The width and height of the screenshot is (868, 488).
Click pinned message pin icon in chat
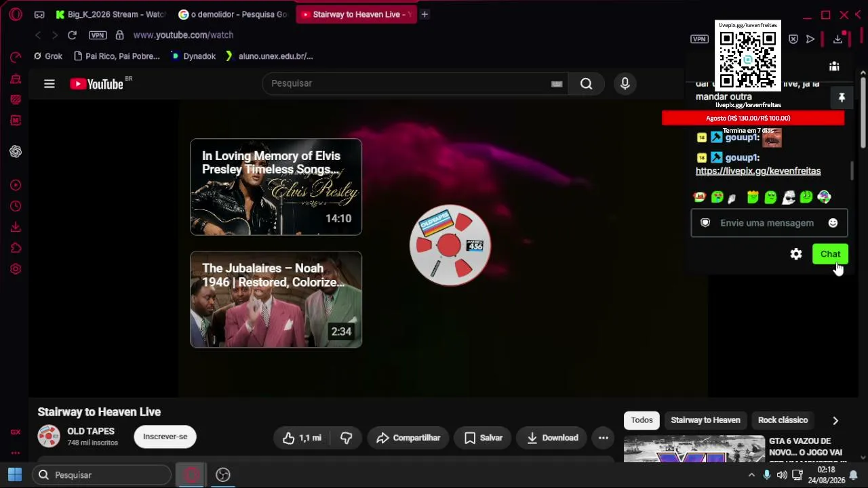pyautogui.click(x=842, y=98)
